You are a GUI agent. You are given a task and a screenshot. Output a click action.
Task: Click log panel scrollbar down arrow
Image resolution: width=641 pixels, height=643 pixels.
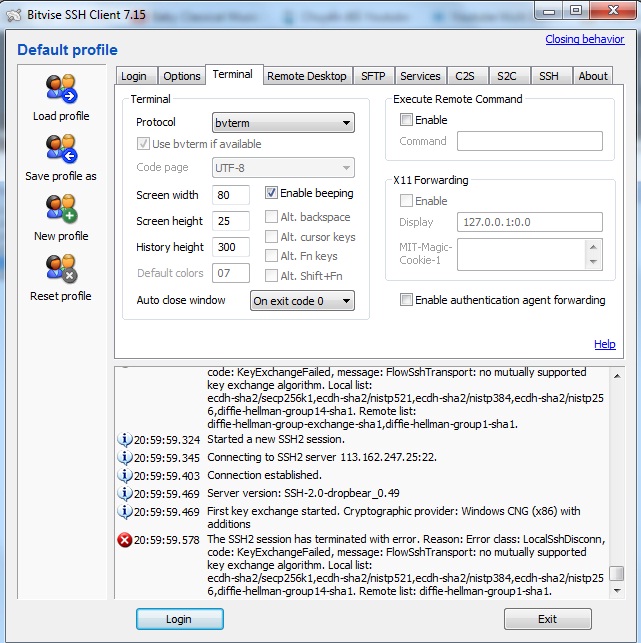coord(617,591)
